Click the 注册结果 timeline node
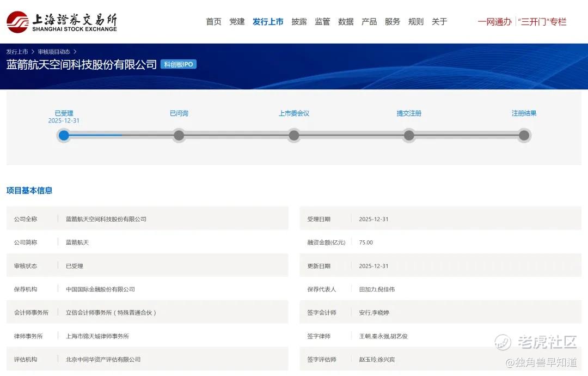588x376 pixels. (524, 136)
